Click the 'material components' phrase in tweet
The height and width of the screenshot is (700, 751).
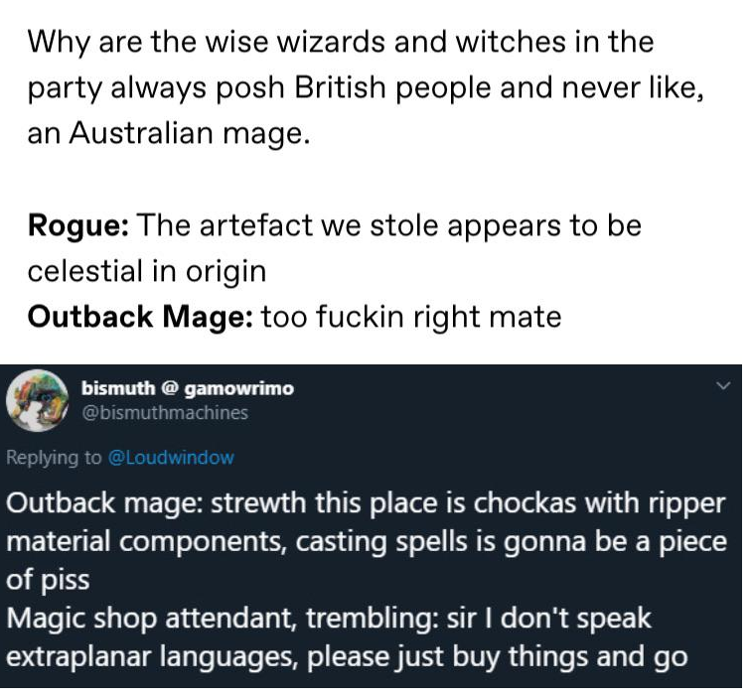coord(147,542)
